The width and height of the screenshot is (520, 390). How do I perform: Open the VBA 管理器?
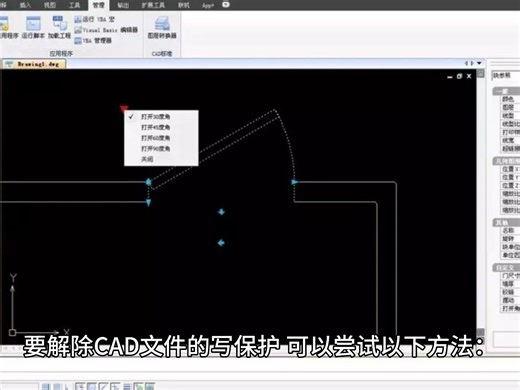click(93, 41)
